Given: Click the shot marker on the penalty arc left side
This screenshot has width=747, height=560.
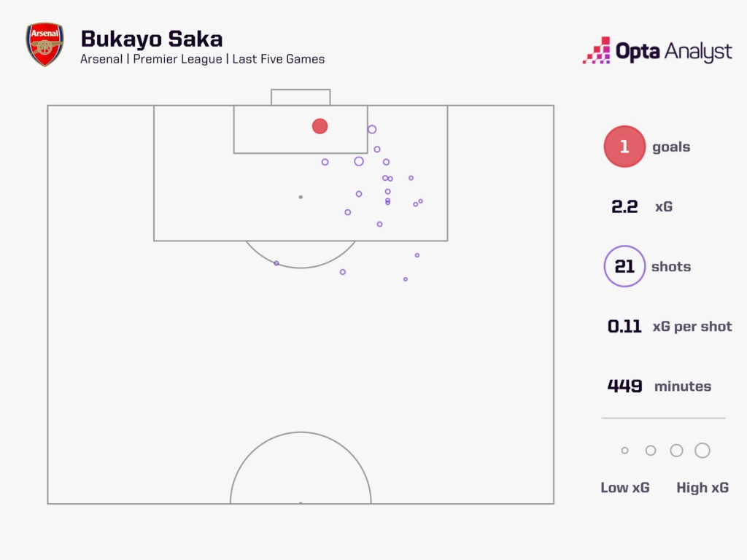Looking at the screenshot, I should click(x=276, y=263).
